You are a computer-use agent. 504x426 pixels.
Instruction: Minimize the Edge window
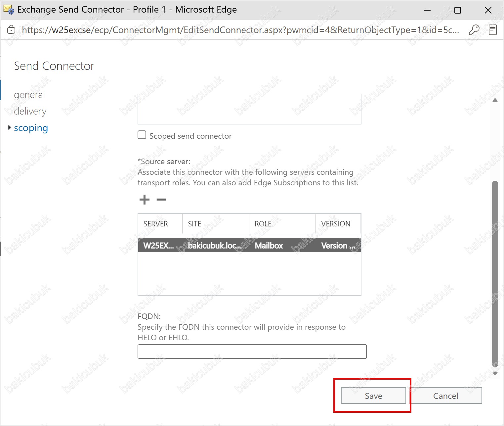427,10
